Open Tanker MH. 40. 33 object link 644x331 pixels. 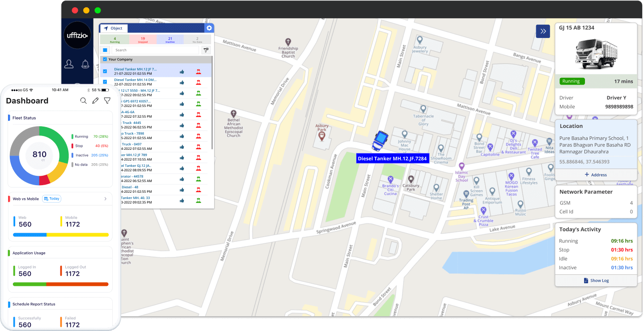135,198
